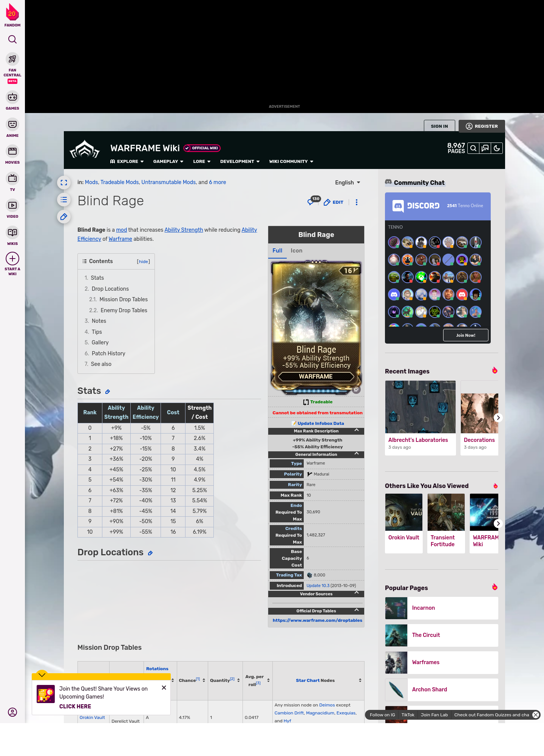Hide the Contents table list

point(143,262)
